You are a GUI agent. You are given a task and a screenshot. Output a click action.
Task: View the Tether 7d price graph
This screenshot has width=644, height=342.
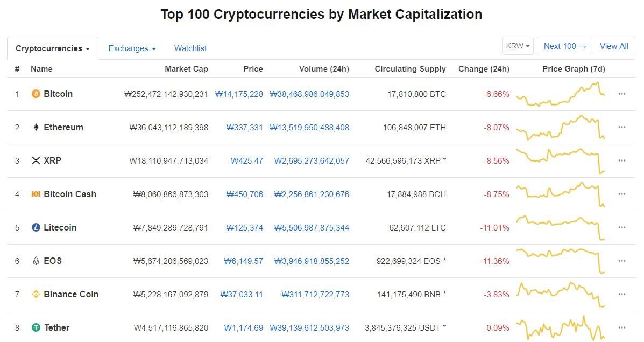(x=560, y=327)
